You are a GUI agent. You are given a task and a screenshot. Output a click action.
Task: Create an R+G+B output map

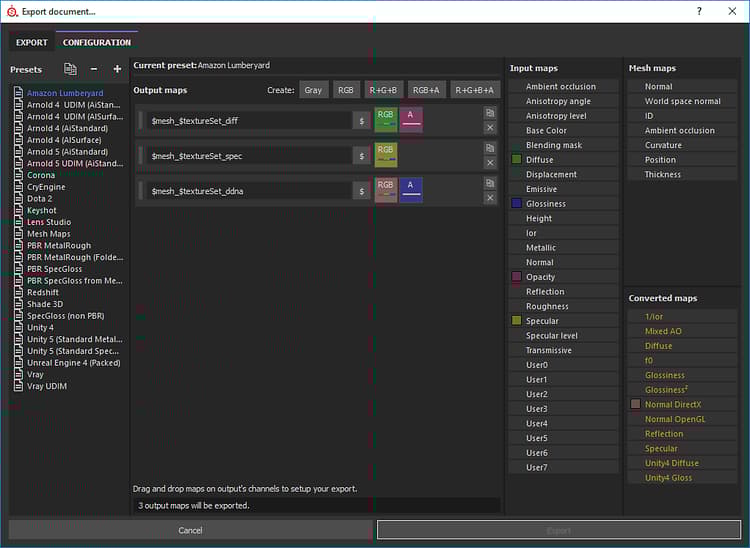(383, 90)
